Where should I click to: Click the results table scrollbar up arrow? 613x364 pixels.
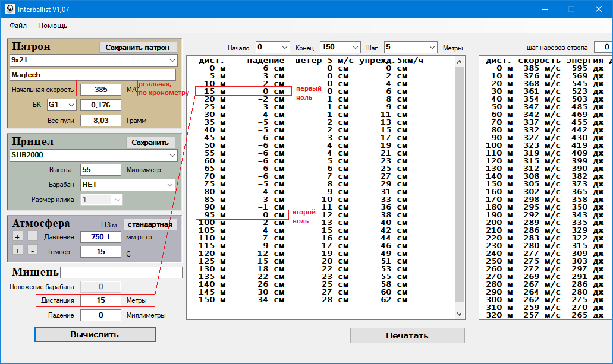click(459, 61)
